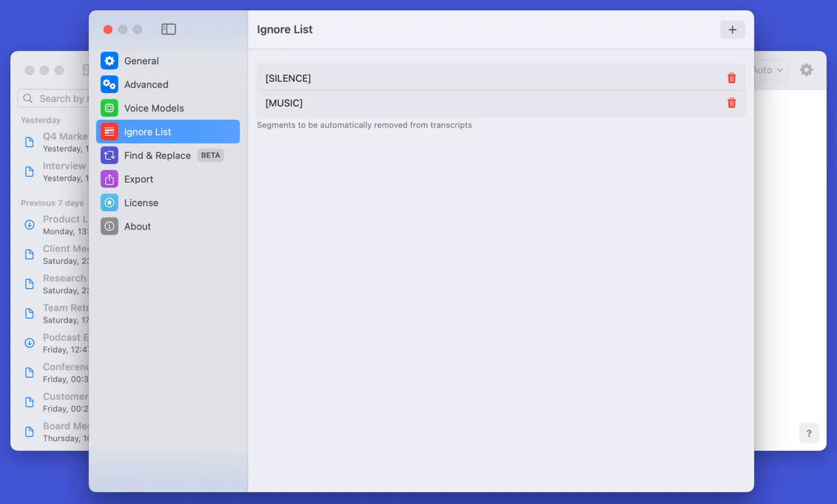
Task: Open the Auto language dropdown in main window
Action: pos(770,70)
